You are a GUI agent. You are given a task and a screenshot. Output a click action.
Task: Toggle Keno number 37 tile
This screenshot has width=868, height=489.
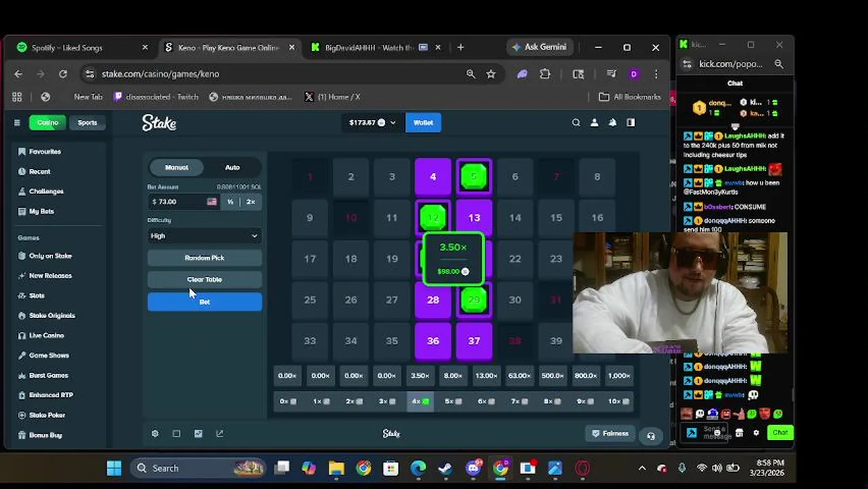pyautogui.click(x=474, y=341)
